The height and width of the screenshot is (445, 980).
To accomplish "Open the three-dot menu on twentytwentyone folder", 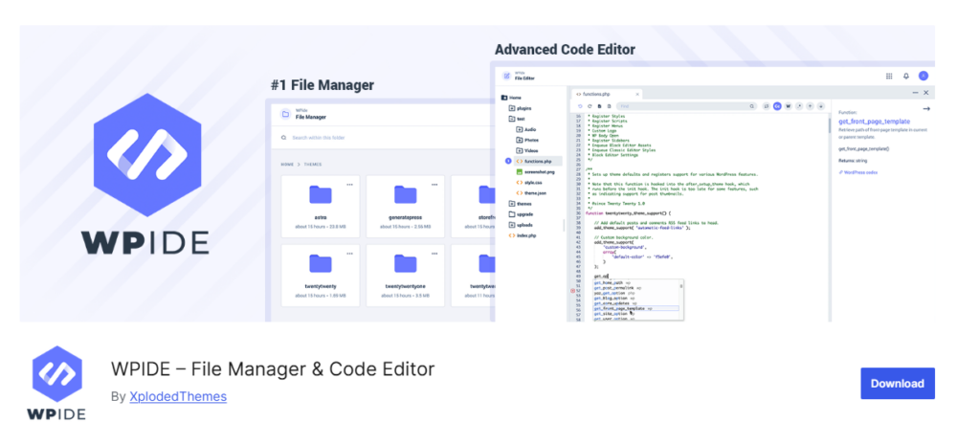I will point(434,254).
